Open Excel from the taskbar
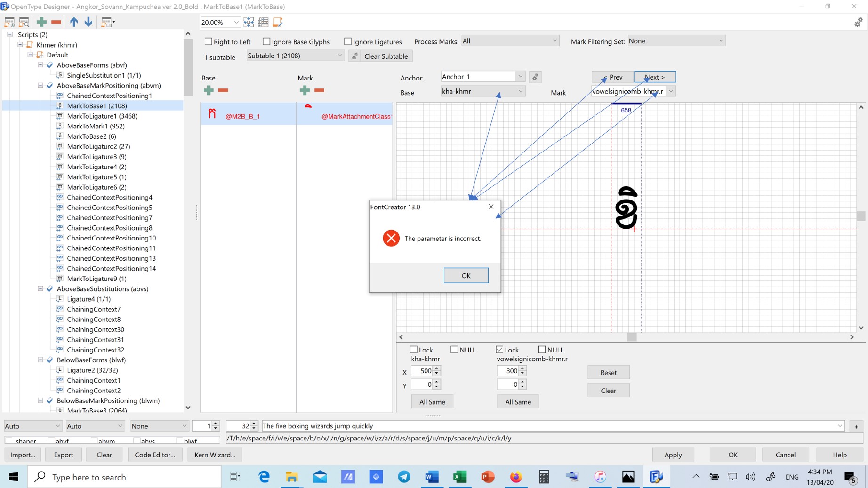868x488 pixels. click(x=459, y=477)
